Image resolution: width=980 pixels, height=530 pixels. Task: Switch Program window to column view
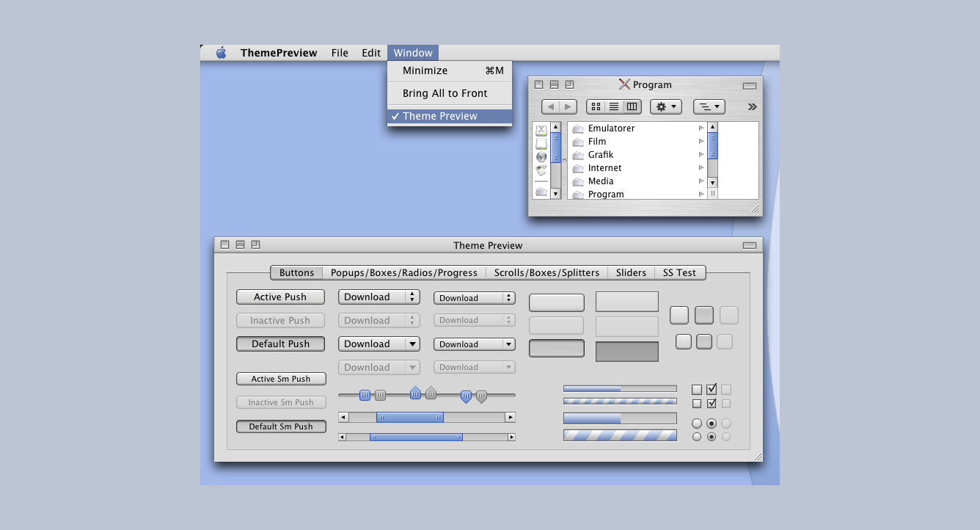coord(632,106)
